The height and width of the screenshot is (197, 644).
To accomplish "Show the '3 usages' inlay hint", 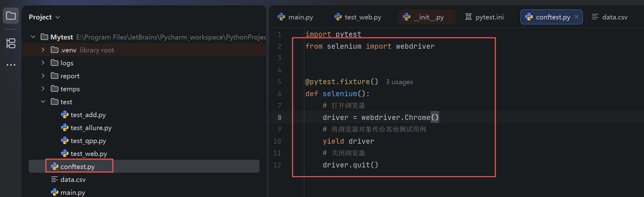I will 399,82.
